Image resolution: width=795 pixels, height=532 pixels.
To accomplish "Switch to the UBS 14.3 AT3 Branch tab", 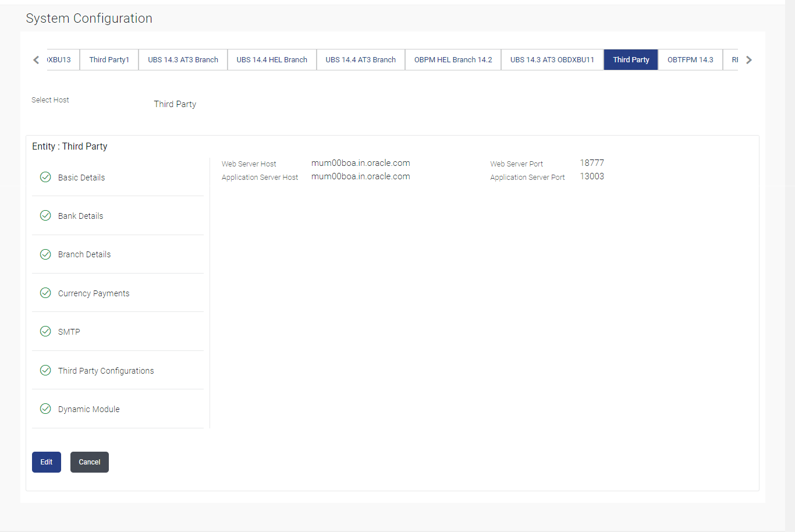I will tap(183, 59).
